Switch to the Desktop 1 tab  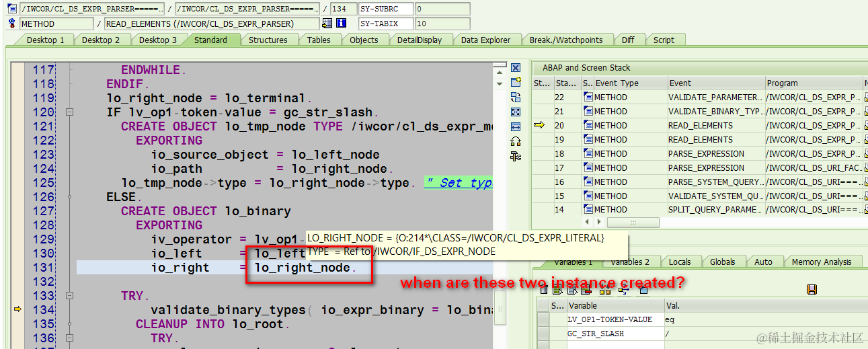click(x=46, y=40)
